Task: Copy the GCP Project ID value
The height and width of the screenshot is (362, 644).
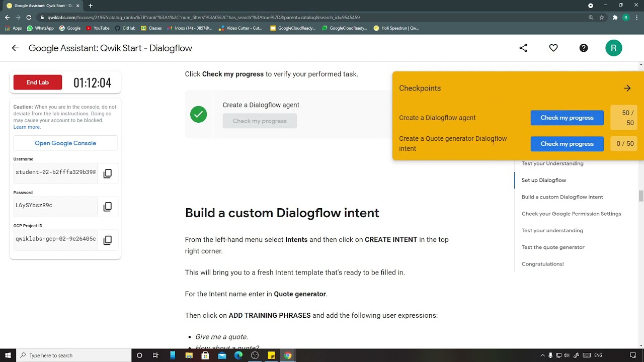Action: 108,240
